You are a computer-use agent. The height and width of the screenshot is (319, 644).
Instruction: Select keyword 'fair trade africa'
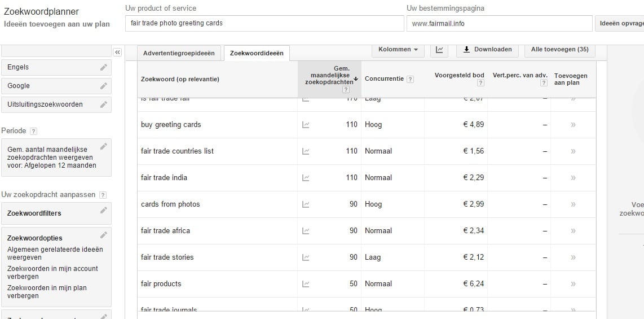(x=166, y=230)
